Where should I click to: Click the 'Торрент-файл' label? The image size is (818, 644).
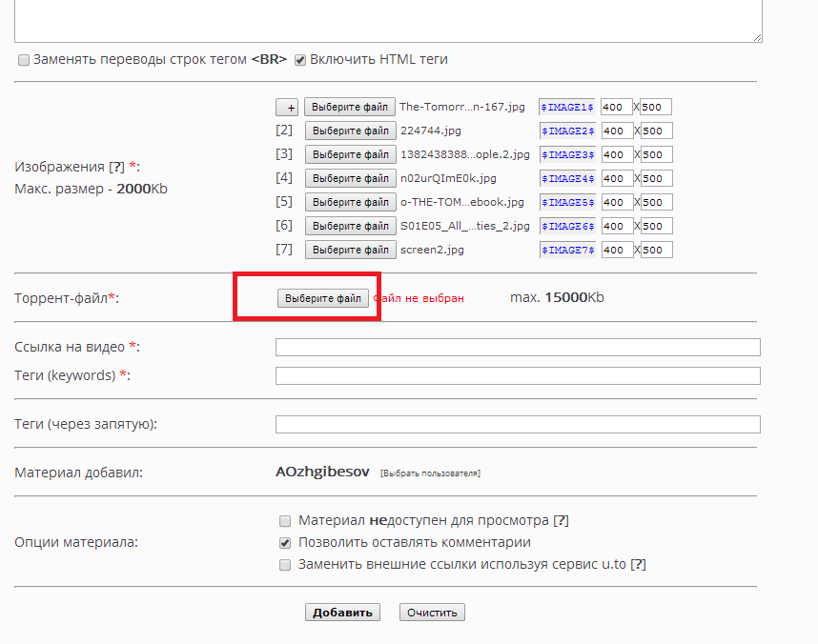[67, 298]
